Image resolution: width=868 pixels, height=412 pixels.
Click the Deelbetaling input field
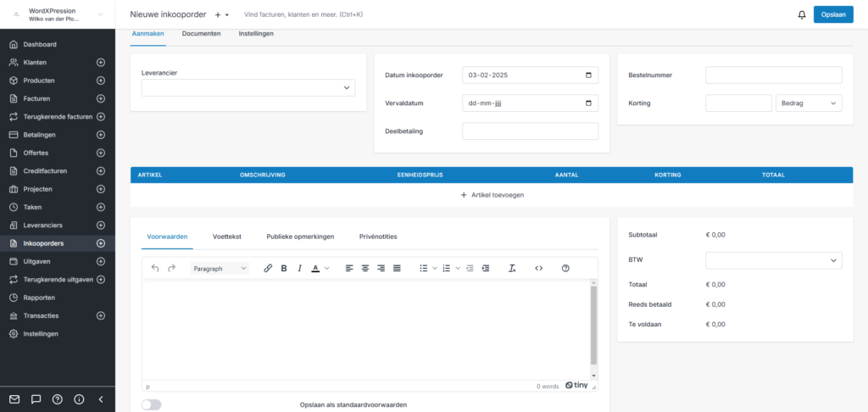point(530,131)
